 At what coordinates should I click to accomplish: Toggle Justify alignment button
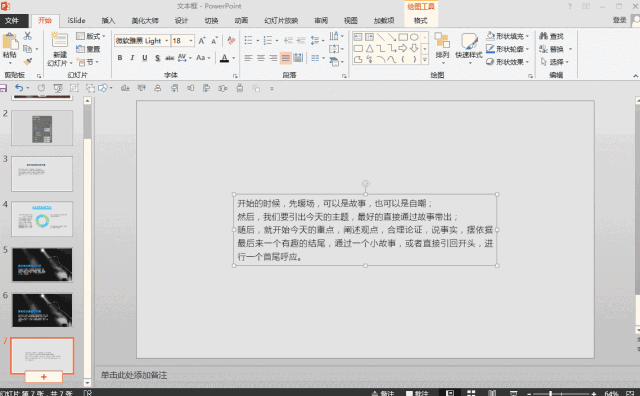pyautogui.click(x=285, y=58)
